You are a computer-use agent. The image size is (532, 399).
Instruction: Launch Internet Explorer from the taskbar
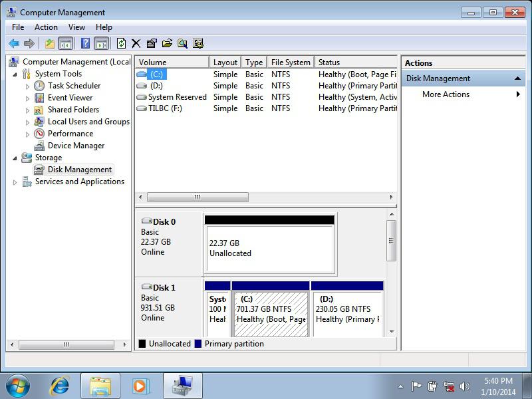60,386
